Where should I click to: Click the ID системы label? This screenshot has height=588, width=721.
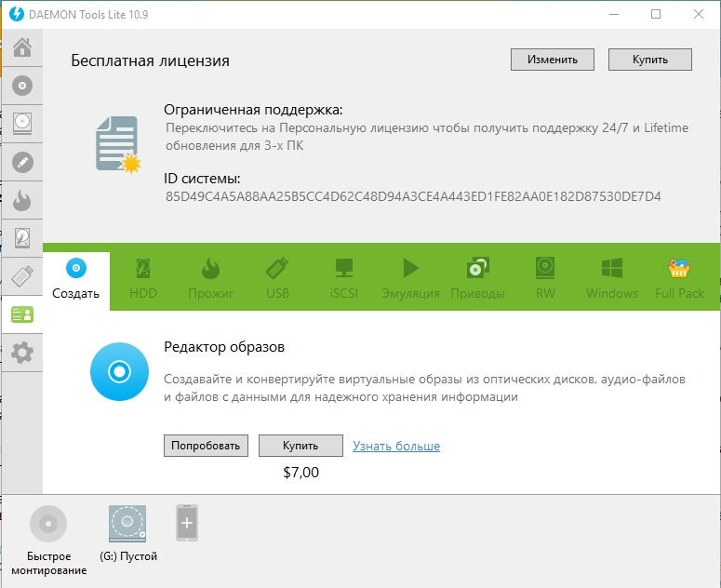pos(202,179)
